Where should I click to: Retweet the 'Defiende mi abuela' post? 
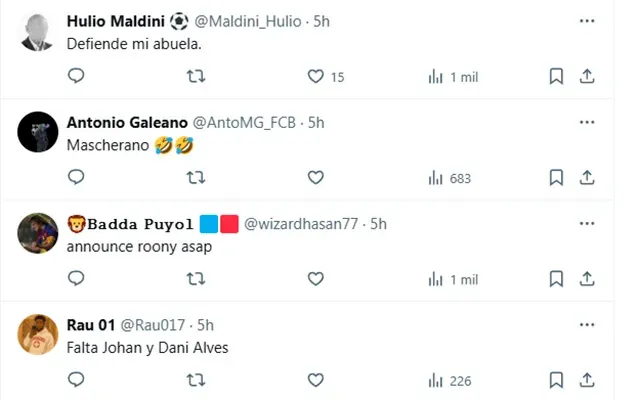pyautogui.click(x=196, y=76)
